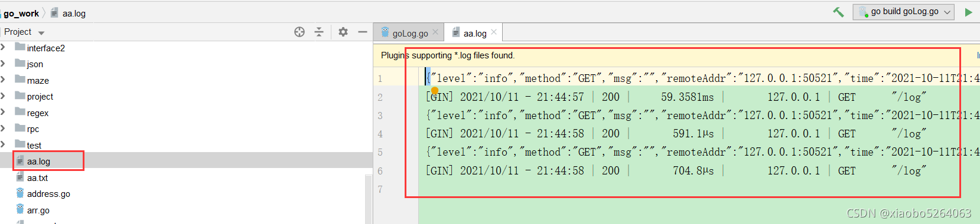Switch to the goLog.go tab
This screenshot has width=980, height=224.
point(409,33)
